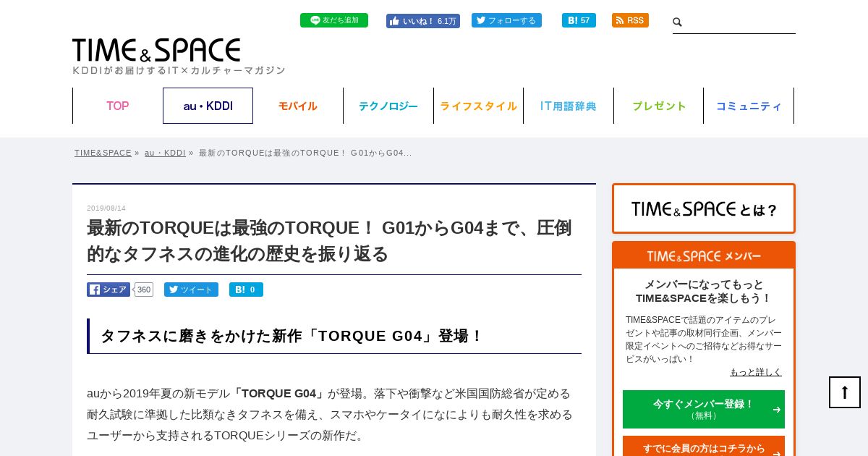Bookmark article with Hatena B! 0 button
This screenshot has height=456, width=868.
246,290
